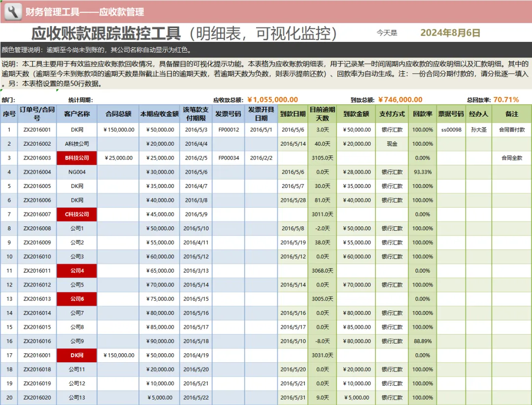Click customer name NG004
The image size is (532, 405).
77,172
